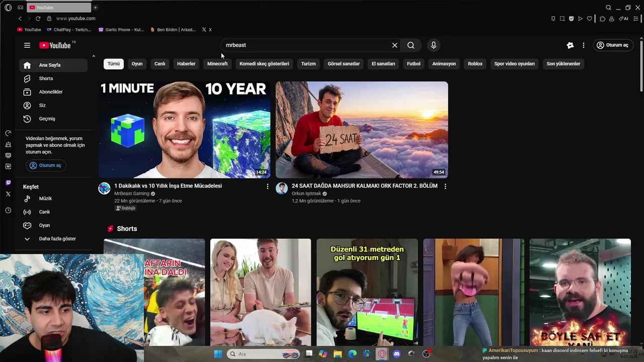Viewport: 644px width, 362px height.
Task: Expand Daha fazla göster in sidebar
Action: [x=53, y=239]
